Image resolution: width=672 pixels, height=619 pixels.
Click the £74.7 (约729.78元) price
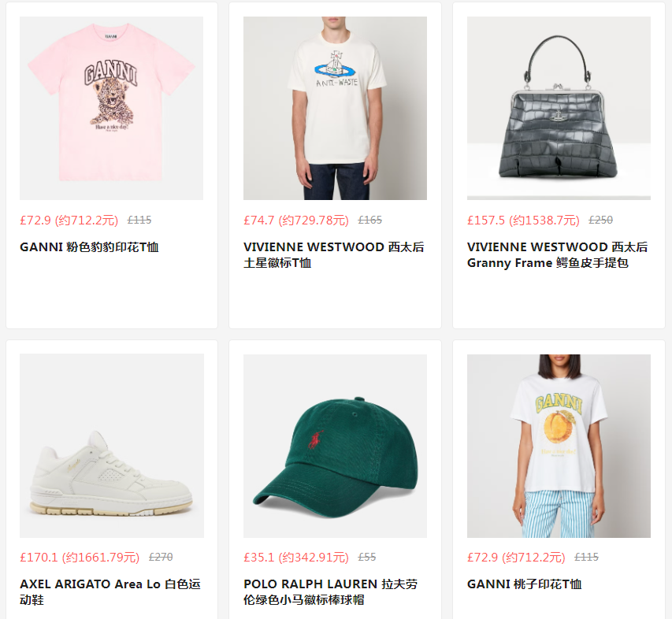296,221
